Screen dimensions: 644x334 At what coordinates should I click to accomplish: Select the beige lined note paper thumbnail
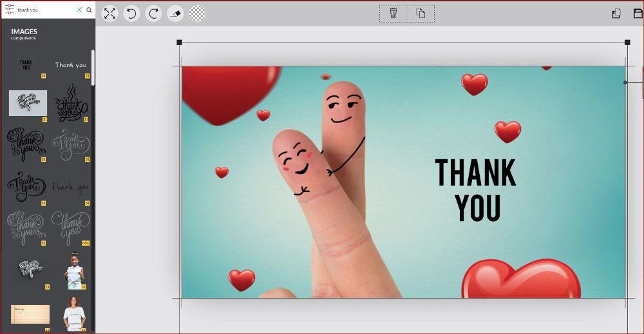[x=30, y=314]
